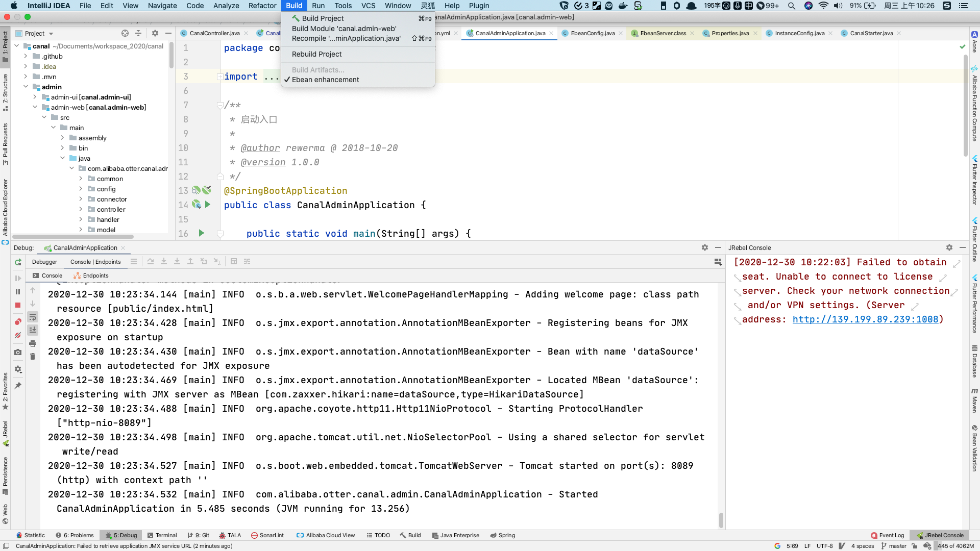The image size is (980, 551).
Task: Click the run gutter arrow at line 14
Action: 208,205
